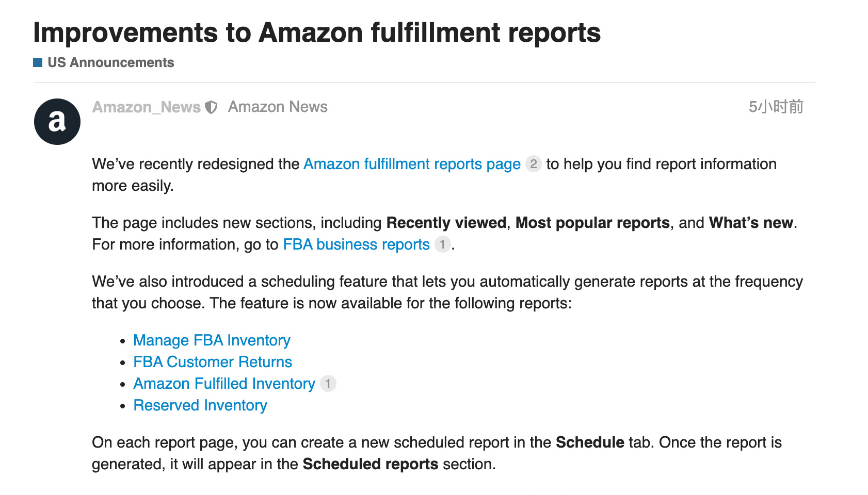Click the post timestamp 5小时前
This screenshot has width=868, height=495.
coord(776,107)
